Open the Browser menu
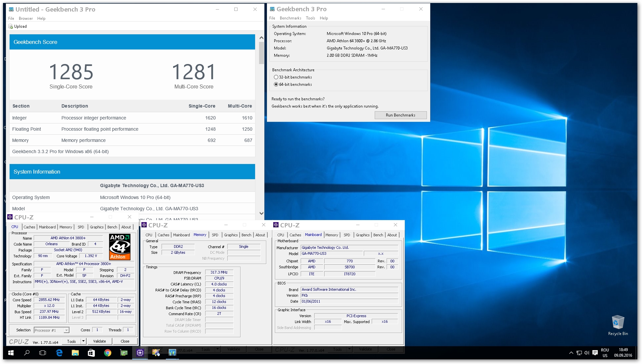Viewport: 642px width, 364px height. coord(26,18)
